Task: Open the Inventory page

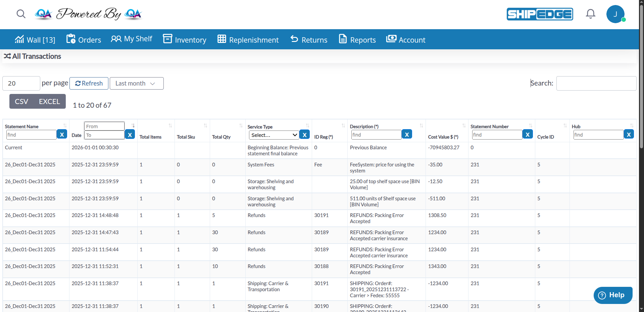Action: (184, 39)
